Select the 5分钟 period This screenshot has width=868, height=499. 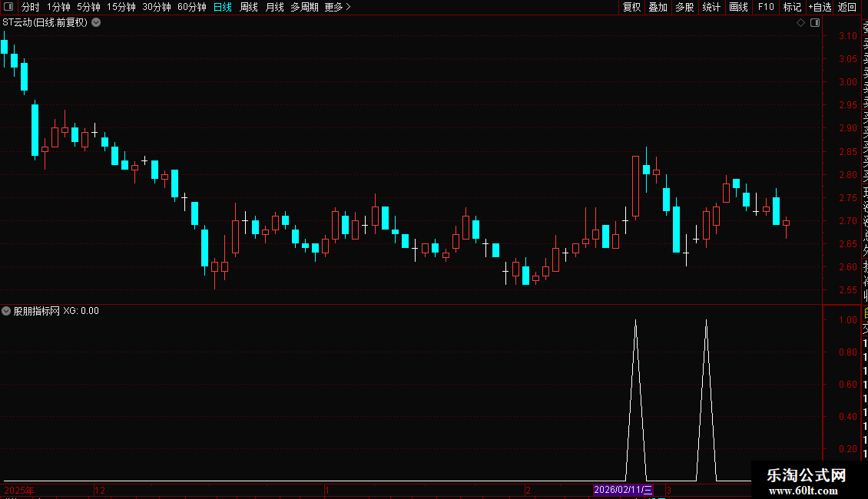[x=88, y=7]
